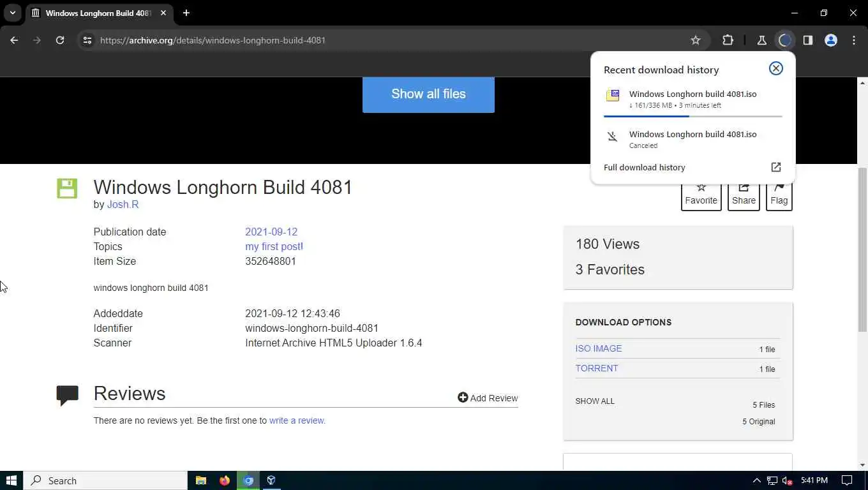This screenshot has height=490, width=868.
Task: Close the Recent download history popup
Action: [x=775, y=68]
